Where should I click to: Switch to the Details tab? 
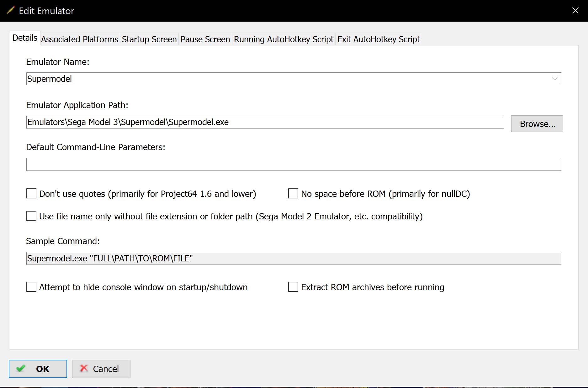click(x=25, y=38)
